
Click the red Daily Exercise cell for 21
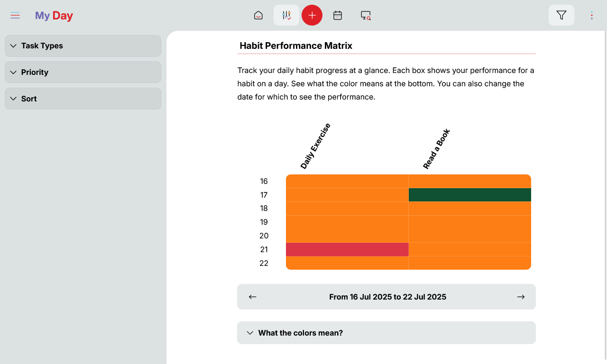click(x=347, y=249)
